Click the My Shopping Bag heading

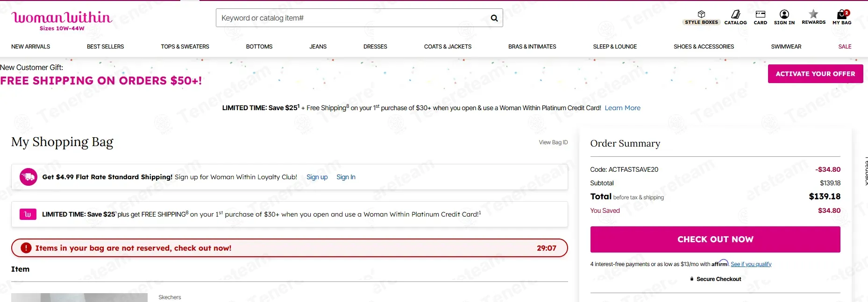coord(62,142)
